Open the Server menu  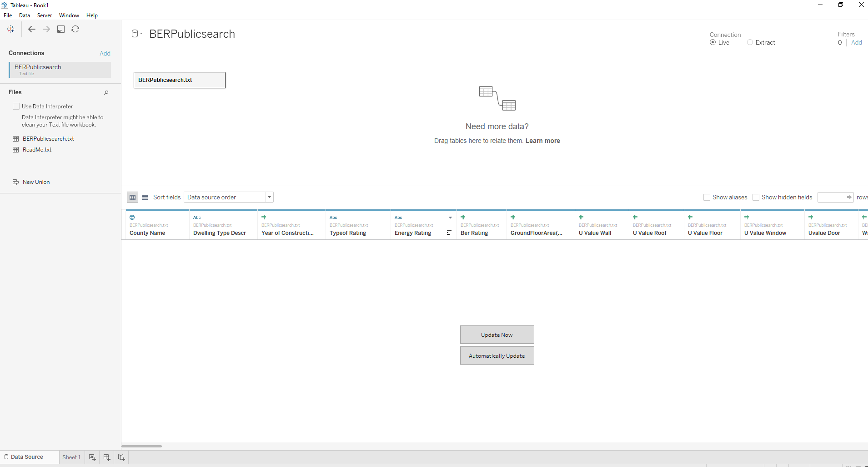45,15
